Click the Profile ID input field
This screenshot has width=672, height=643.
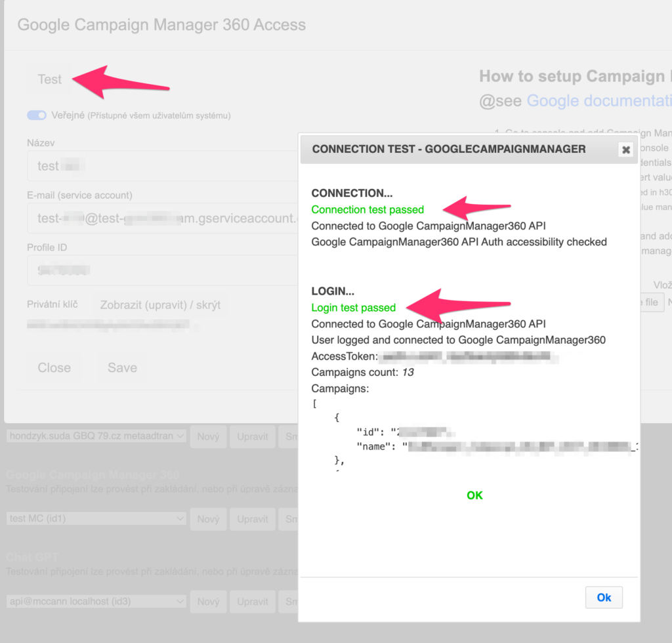click(x=161, y=270)
